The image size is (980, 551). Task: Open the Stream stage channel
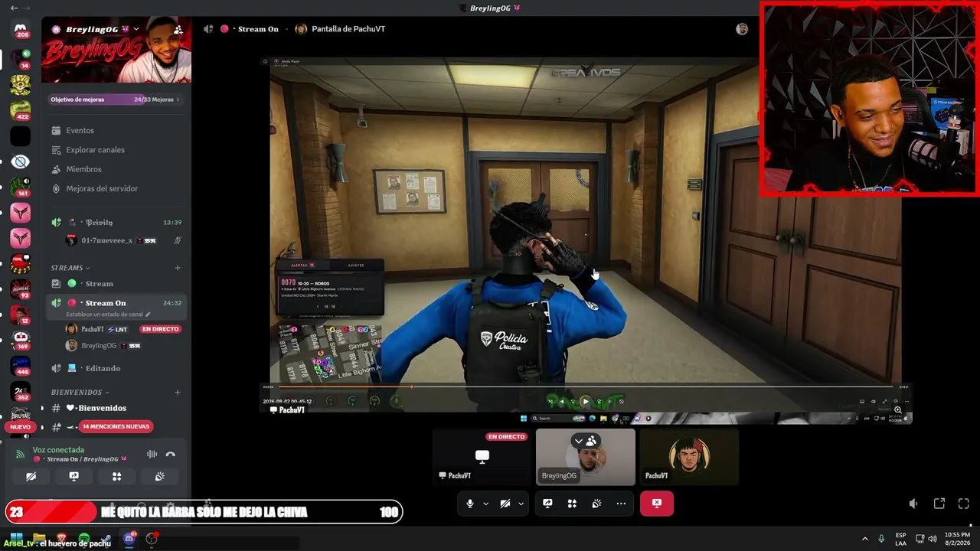point(116,284)
